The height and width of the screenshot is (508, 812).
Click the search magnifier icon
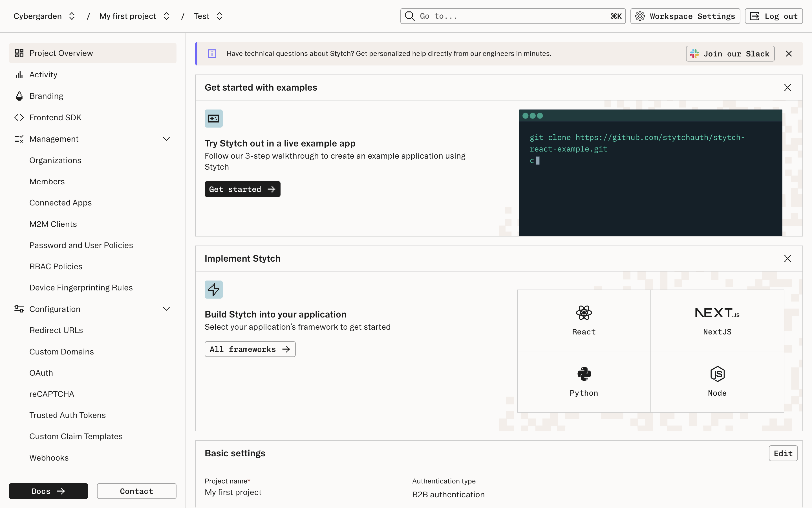410,16
